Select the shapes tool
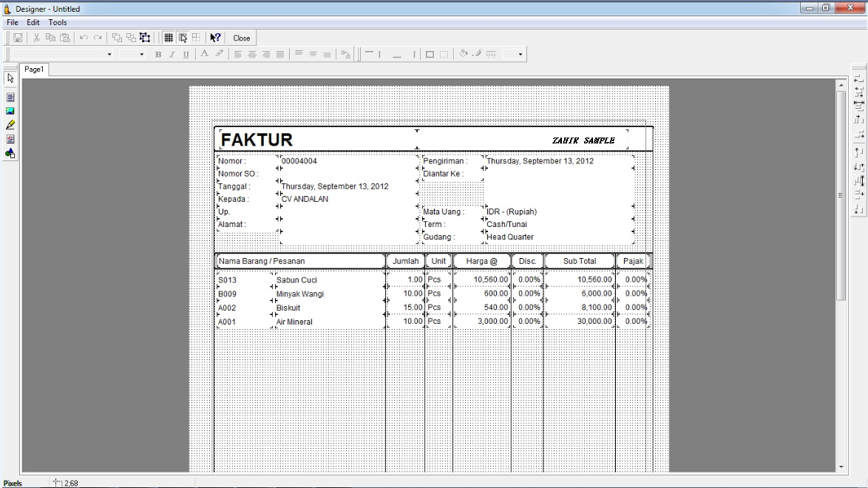 (x=10, y=153)
